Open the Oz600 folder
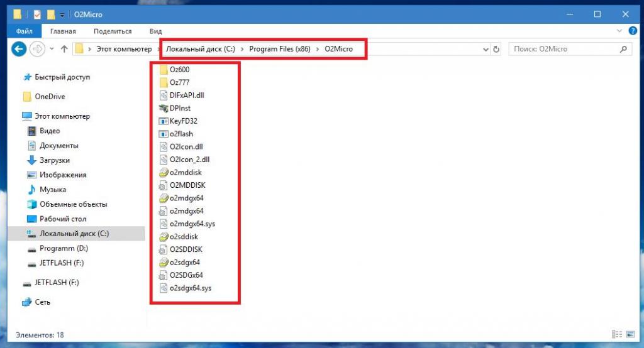 click(179, 70)
